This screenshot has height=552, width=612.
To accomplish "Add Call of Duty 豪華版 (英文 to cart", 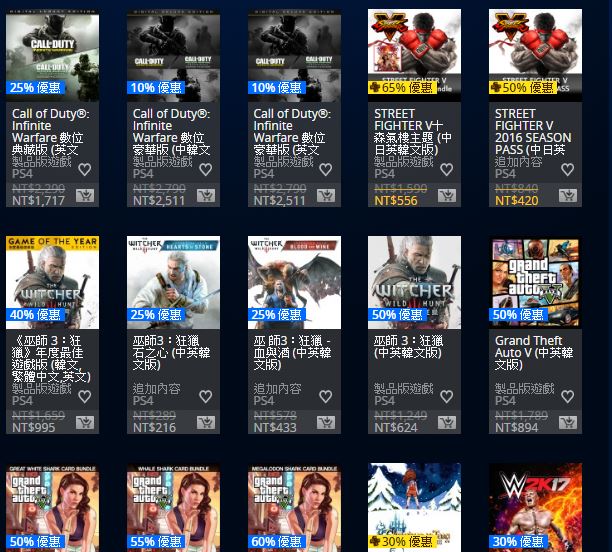I will click(326, 195).
